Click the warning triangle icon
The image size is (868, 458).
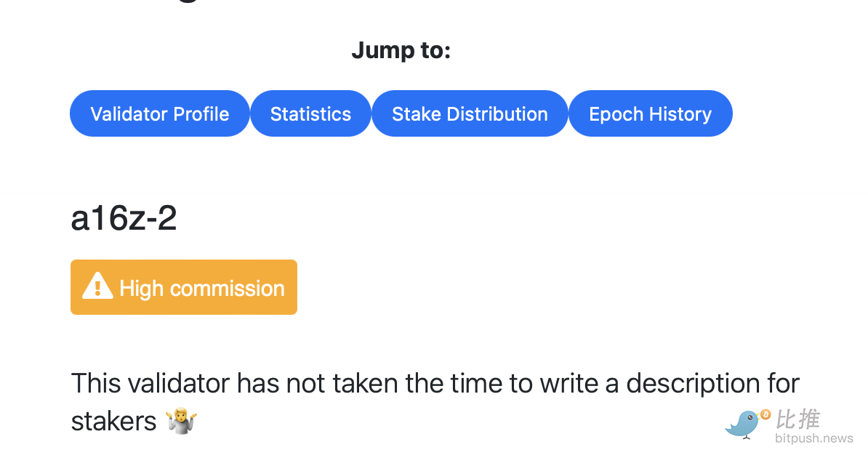(97, 287)
